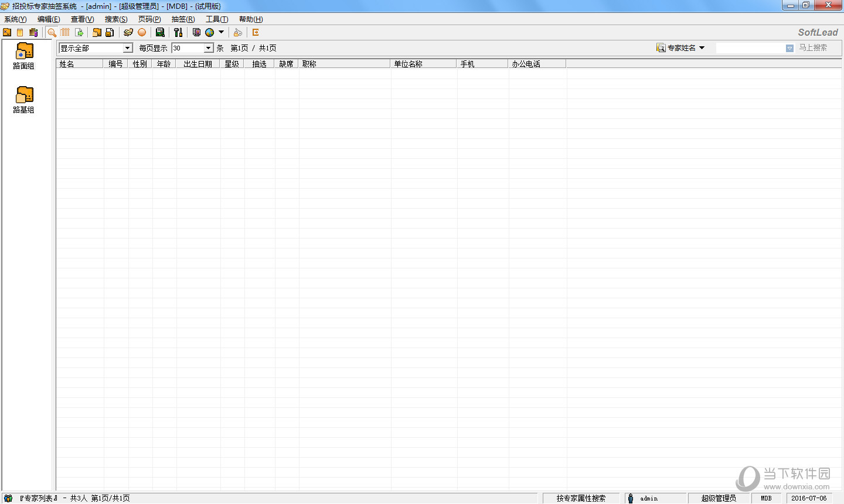The height and width of the screenshot is (504, 844).
Task: Sort by the 抽选 column header
Action: pyautogui.click(x=260, y=64)
